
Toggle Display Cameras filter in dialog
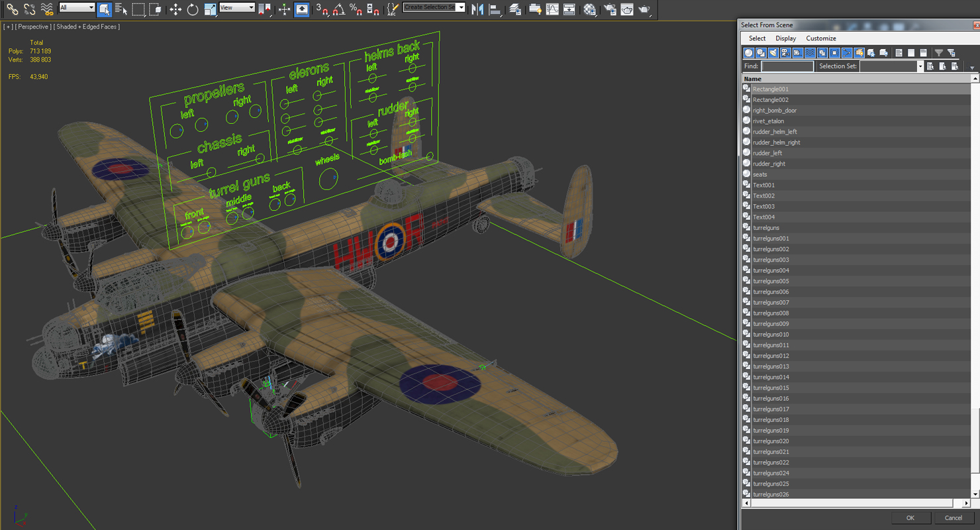[x=785, y=53]
